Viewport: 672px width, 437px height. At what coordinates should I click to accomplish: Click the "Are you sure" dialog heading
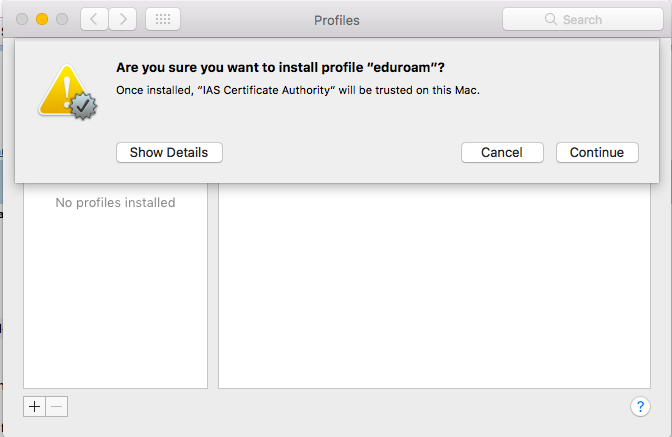(x=280, y=68)
